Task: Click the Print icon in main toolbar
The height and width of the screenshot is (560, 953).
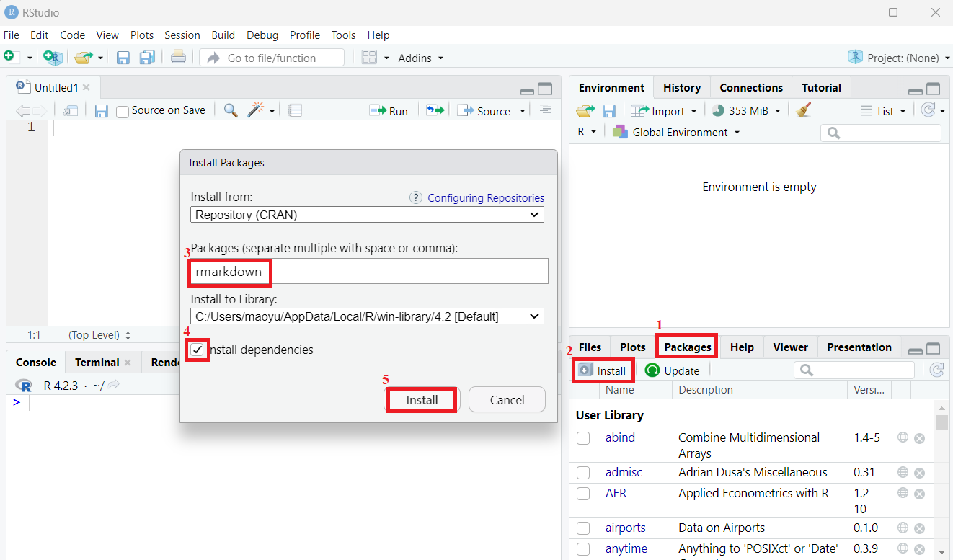Action: click(x=179, y=57)
